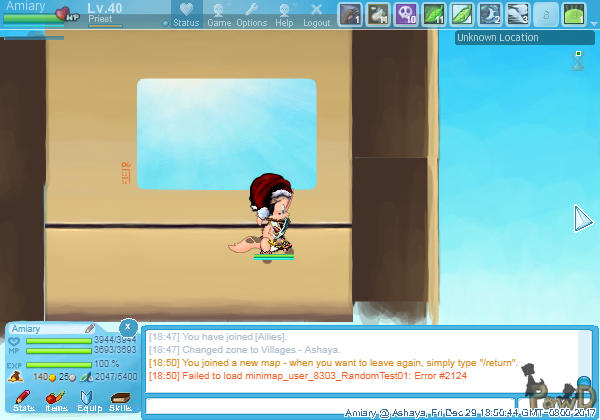Activate the wind skill in slot 3
The height and width of the screenshot is (420, 600).
coord(518,14)
